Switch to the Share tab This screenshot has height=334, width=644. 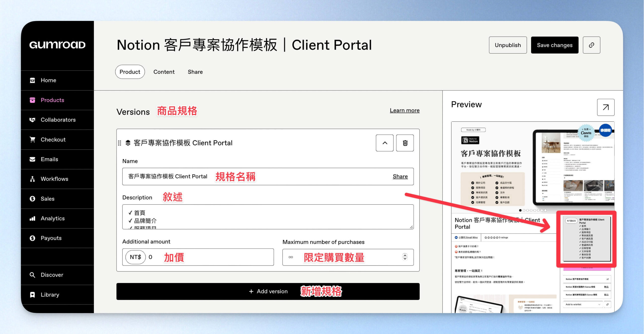point(195,72)
